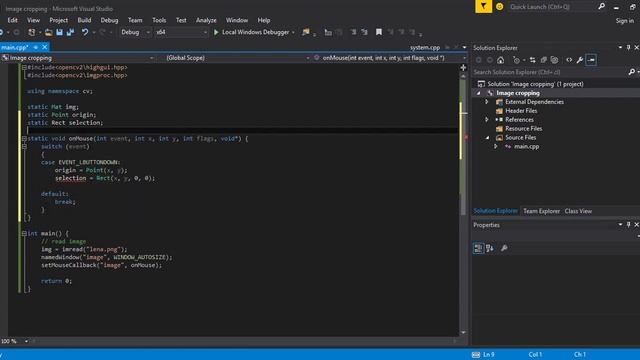The height and width of the screenshot is (360, 640).
Task: Switch to the system.cpp preview tab
Action: point(424,48)
